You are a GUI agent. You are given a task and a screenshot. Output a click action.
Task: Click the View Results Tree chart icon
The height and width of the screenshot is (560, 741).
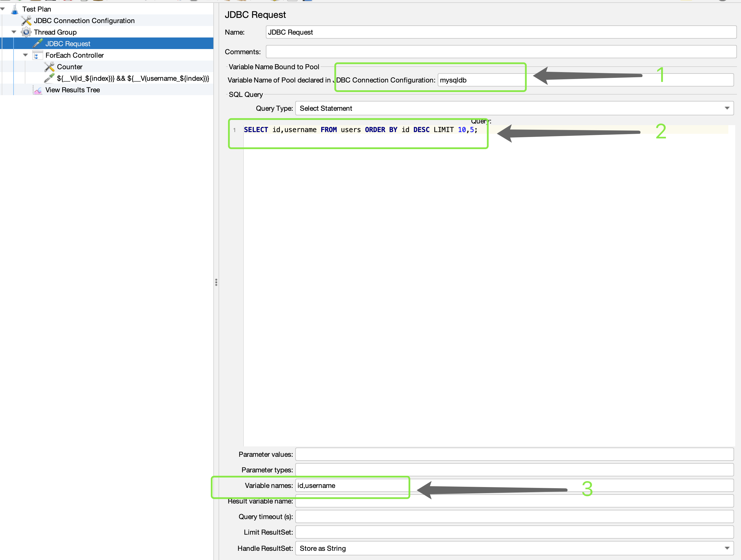(x=37, y=90)
